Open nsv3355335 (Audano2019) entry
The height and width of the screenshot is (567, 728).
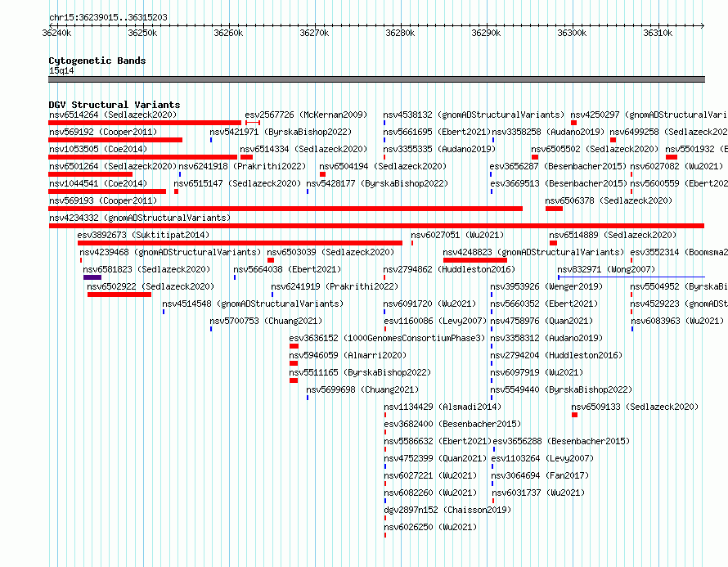(439, 149)
